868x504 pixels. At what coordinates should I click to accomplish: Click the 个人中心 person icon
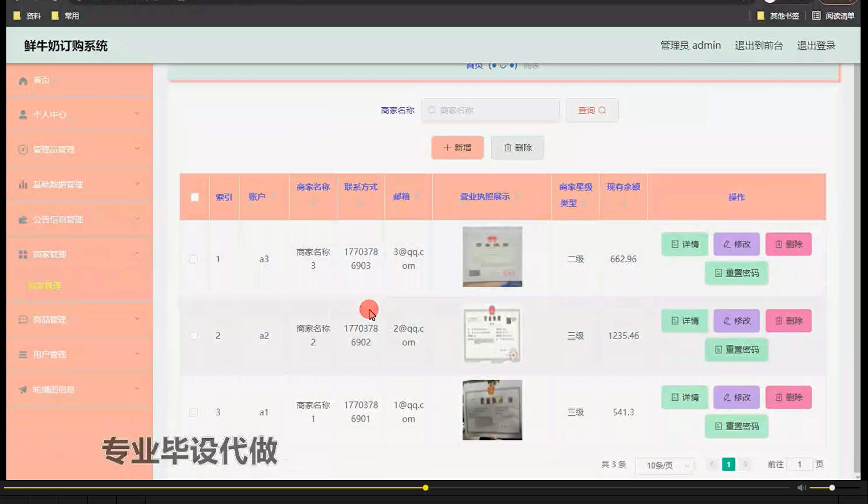pos(22,114)
